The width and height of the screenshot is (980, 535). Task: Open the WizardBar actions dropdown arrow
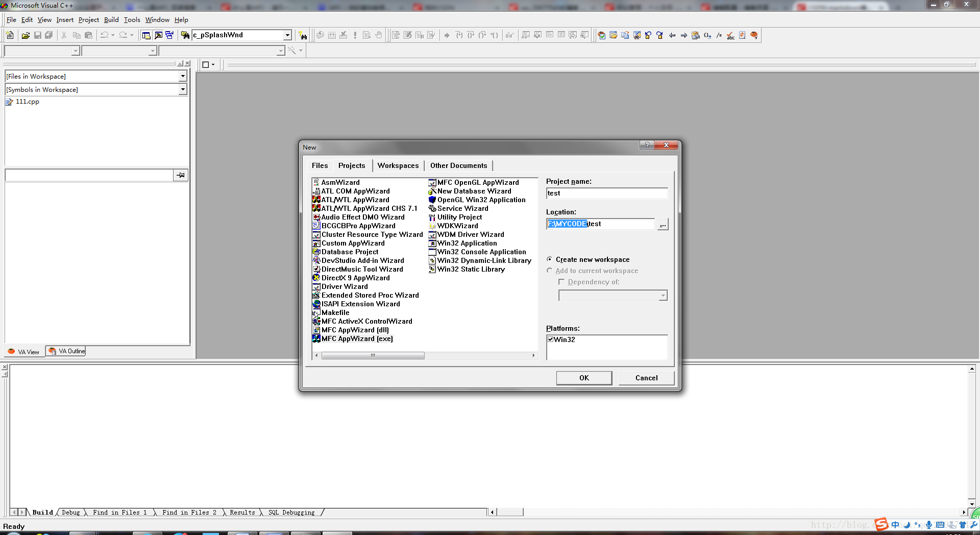[301, 51]
